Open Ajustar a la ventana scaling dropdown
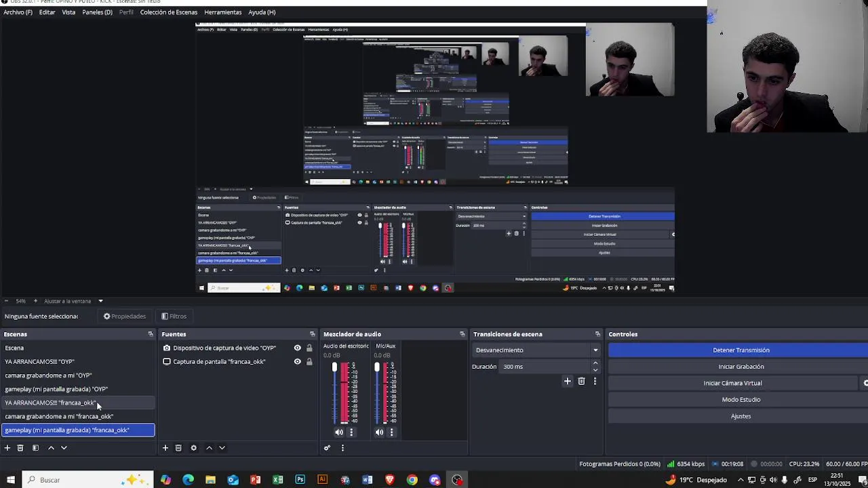This screenshot has height=488, width=868. click(x=73, y=301)
